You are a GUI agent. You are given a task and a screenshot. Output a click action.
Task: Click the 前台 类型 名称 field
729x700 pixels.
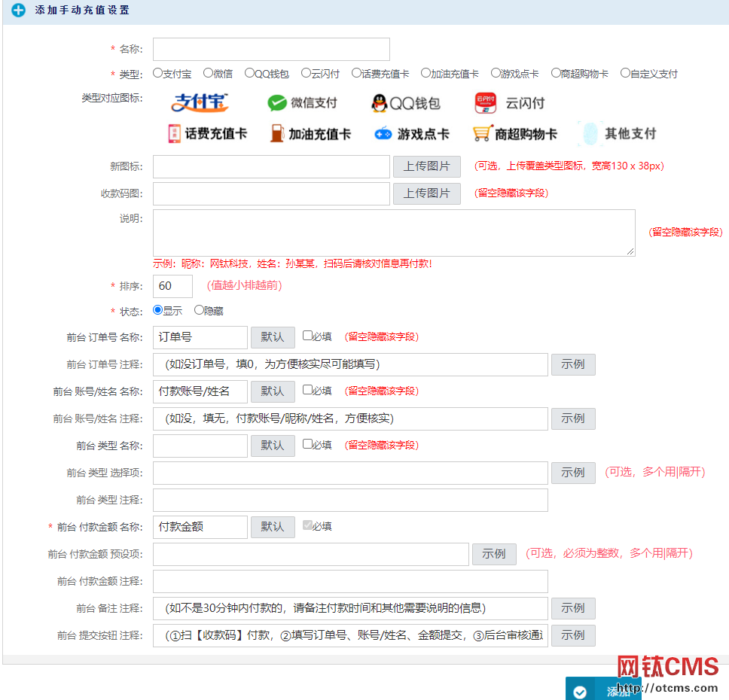tap(200, 446)
